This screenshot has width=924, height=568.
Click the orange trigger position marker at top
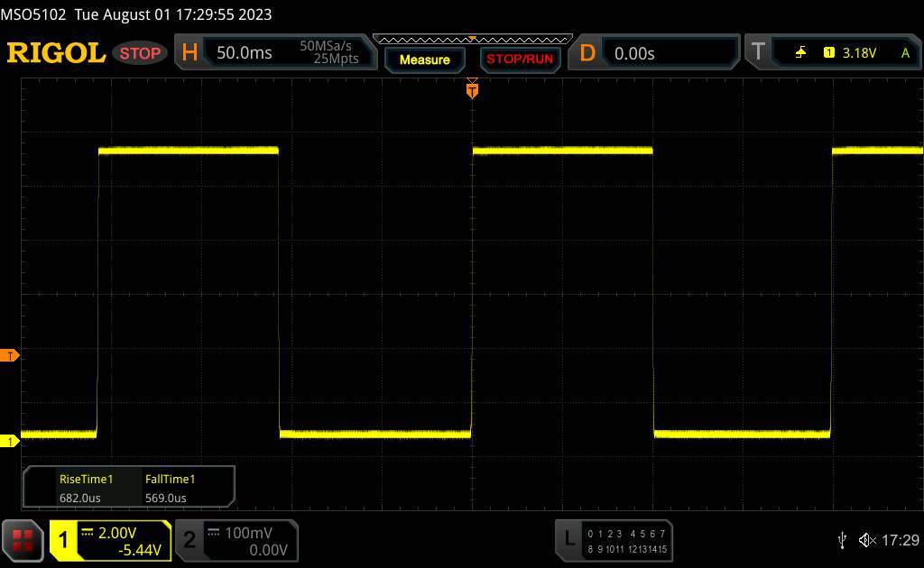coord(472,89)
